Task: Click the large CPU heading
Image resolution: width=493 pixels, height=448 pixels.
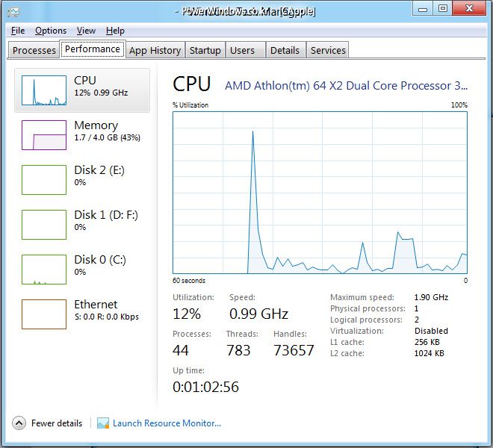Action: click(191, 84)
